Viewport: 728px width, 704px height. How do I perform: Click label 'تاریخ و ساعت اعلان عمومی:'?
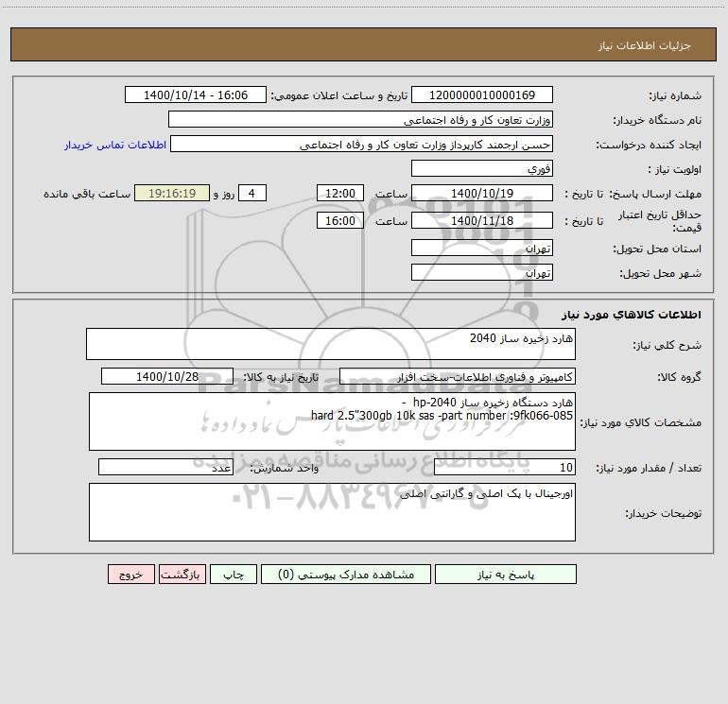tap(338, 96)
